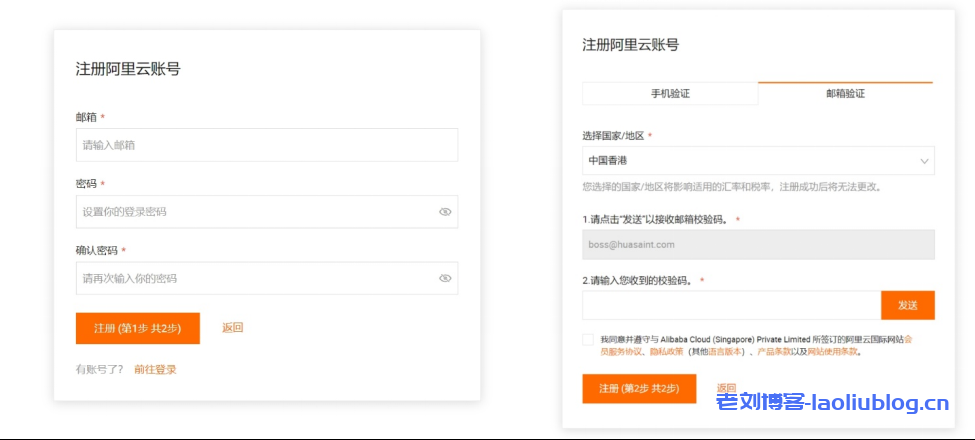975x440 pixels.
Task: Focus the 请输入邮箱 email input field
Action: pos(266,145)
